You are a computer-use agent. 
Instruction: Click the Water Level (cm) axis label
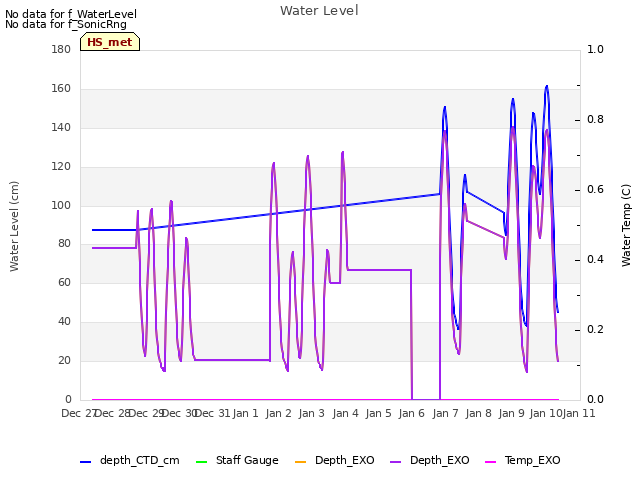click(14, 226)
